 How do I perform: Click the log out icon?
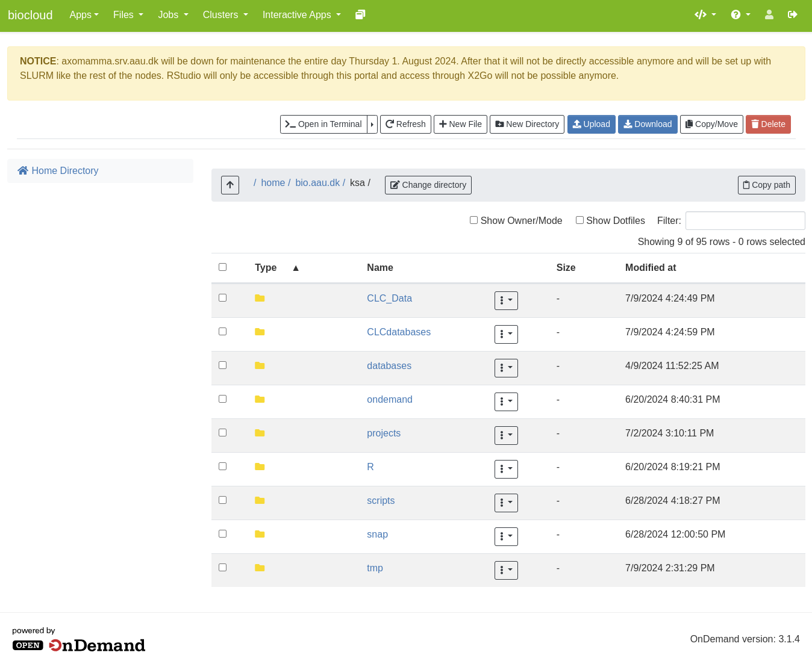coord(793,14)
